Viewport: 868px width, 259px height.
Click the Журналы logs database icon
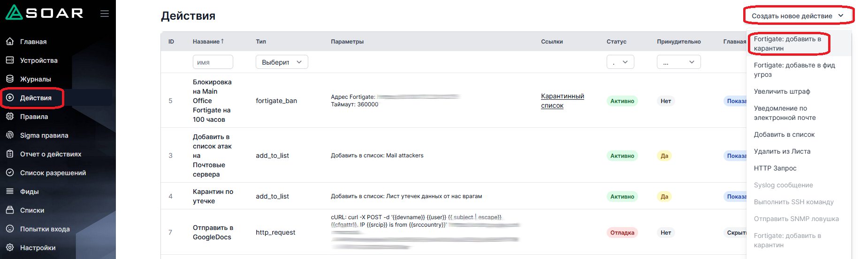tap(10, 79)
